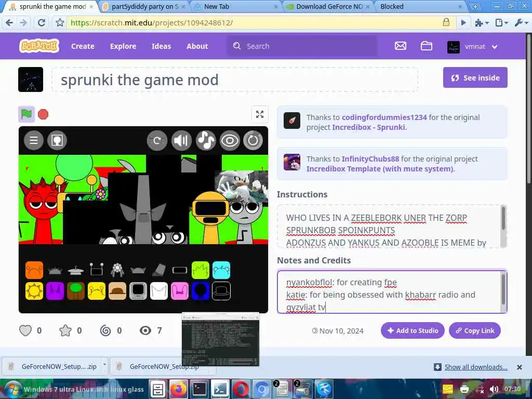532x399 pixels.
Task: Open the browser wrench settings dropdown
Action: 521,23
